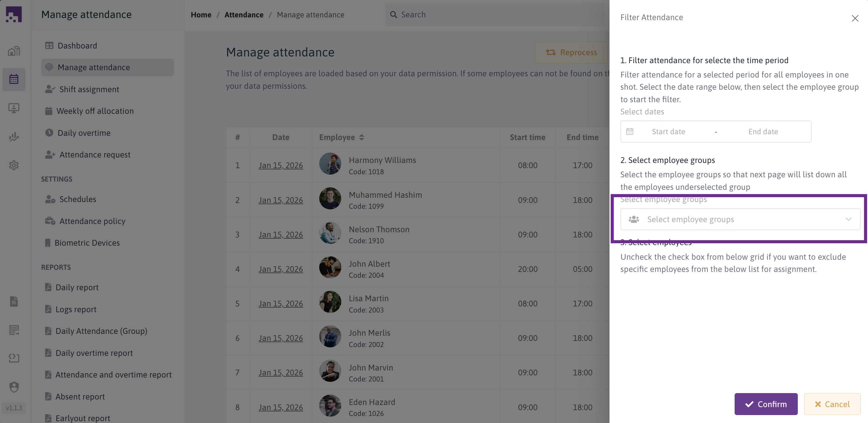Viewport: 868px width, 423px height.
Task: Click the calendar icon in the left rail
Action: pos(14,79)
